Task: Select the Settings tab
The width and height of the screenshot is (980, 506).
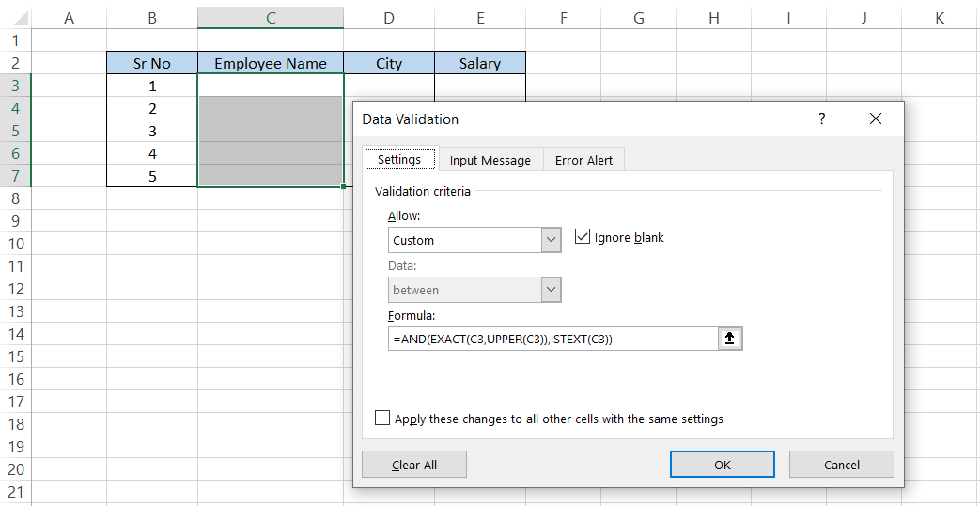Action: pyautogui.click(x=399, y=160)
